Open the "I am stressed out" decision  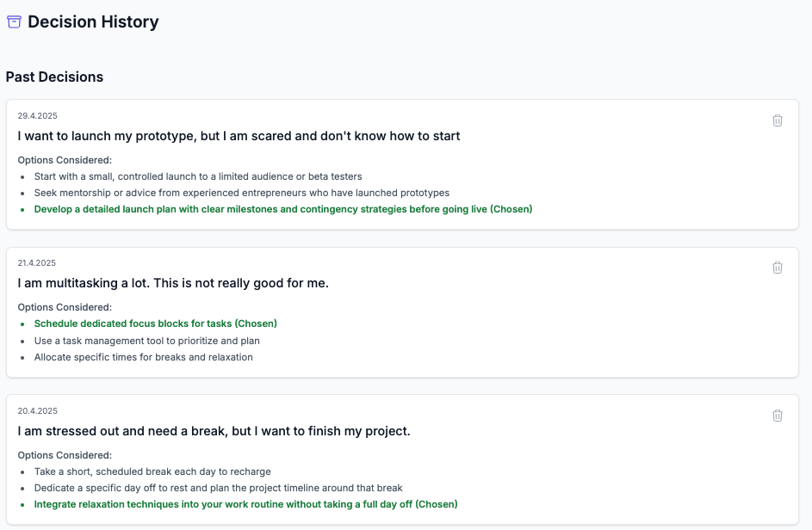click(214, 431)
